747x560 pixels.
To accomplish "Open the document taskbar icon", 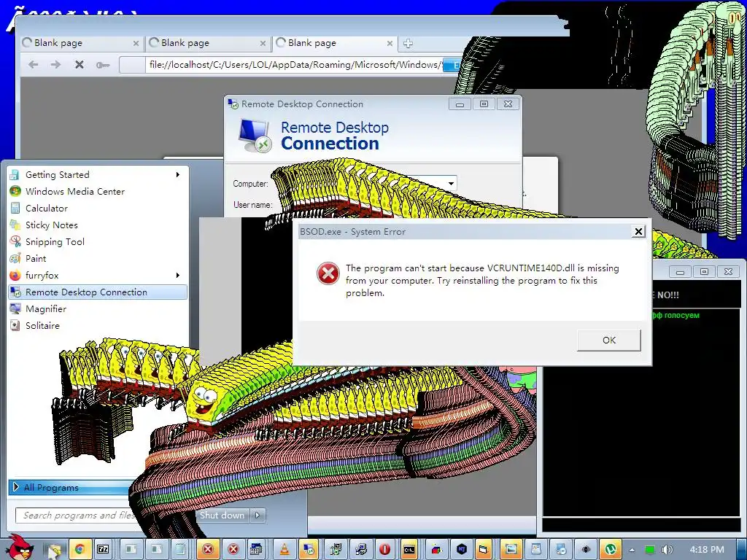I will pos(535,550).
